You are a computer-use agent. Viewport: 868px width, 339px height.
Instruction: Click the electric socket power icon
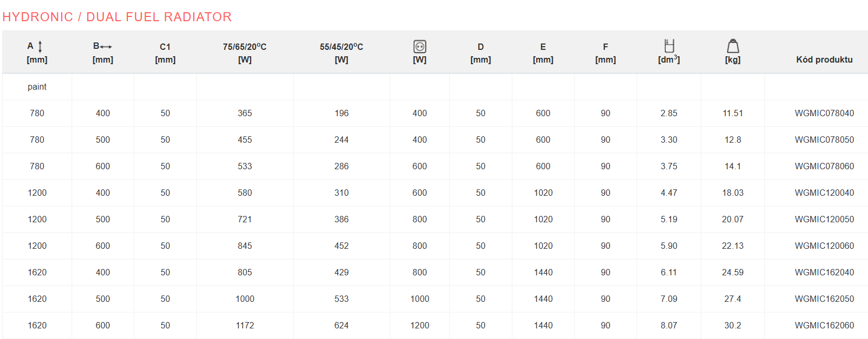pos(419,47)
